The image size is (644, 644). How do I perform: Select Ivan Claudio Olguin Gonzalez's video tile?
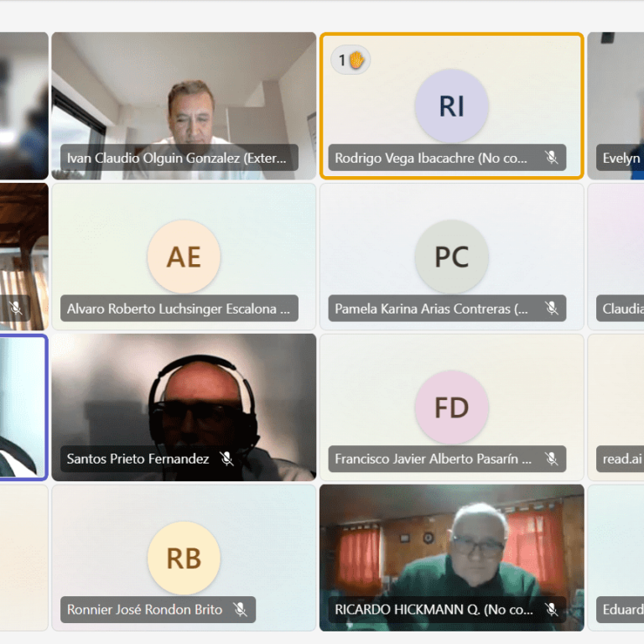pyautogui.click(x=184, y=106)
